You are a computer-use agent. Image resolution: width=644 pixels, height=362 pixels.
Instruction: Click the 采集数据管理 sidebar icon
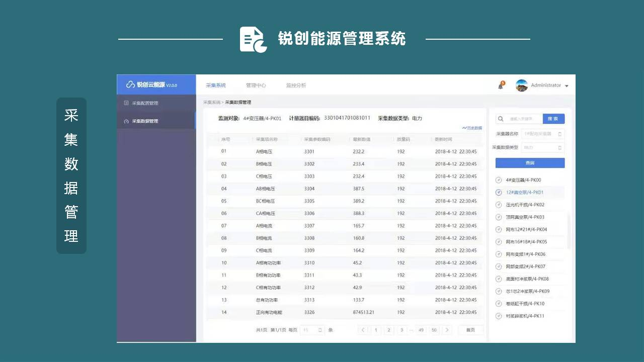126,121
